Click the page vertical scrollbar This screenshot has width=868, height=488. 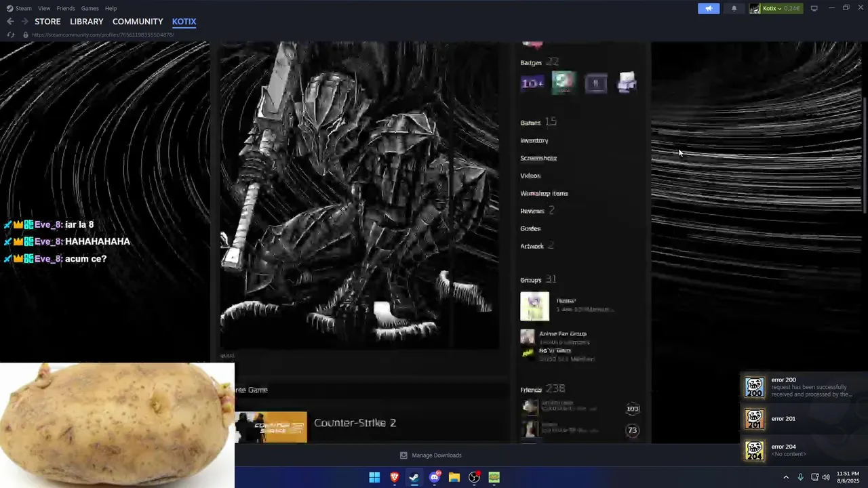pos(865,156)
